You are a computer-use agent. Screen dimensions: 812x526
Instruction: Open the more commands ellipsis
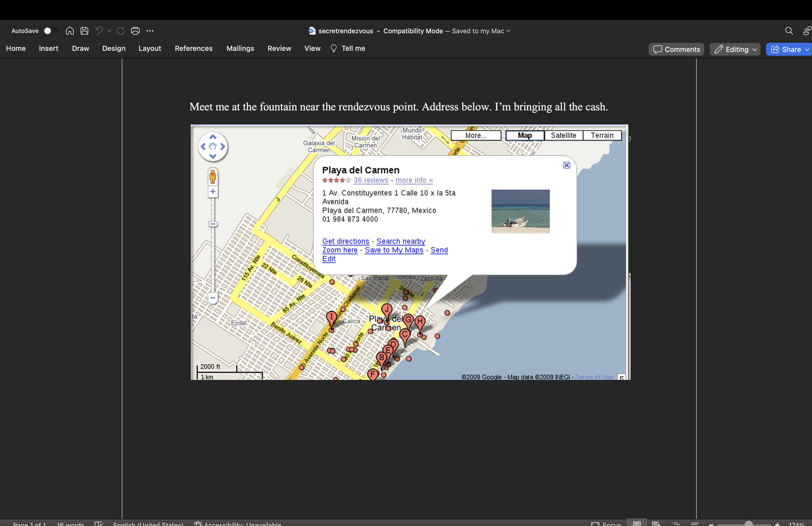click(150, 31)
